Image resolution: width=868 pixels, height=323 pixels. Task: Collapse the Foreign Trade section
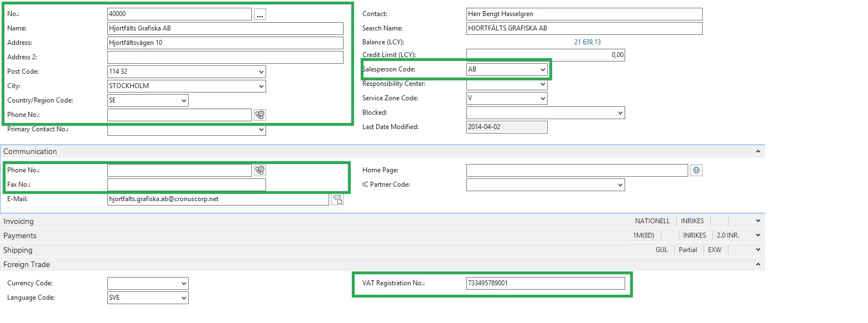click(758, 264)
